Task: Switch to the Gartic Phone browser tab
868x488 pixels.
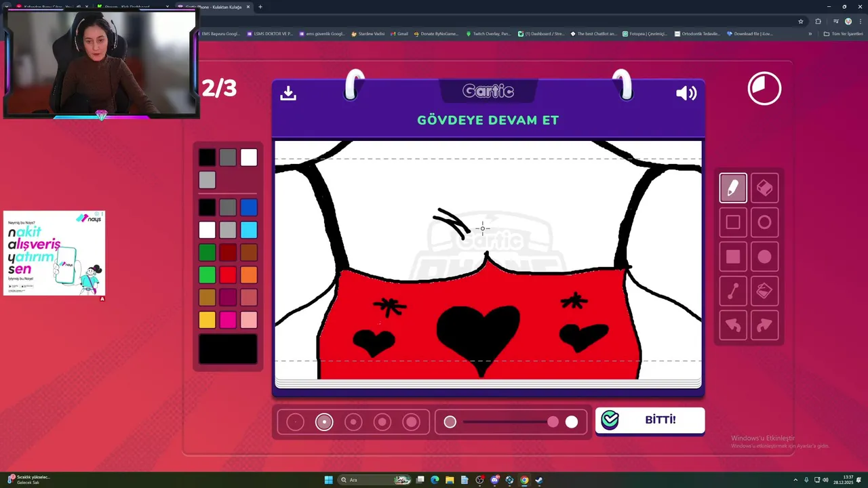Action: coord(214,7)
